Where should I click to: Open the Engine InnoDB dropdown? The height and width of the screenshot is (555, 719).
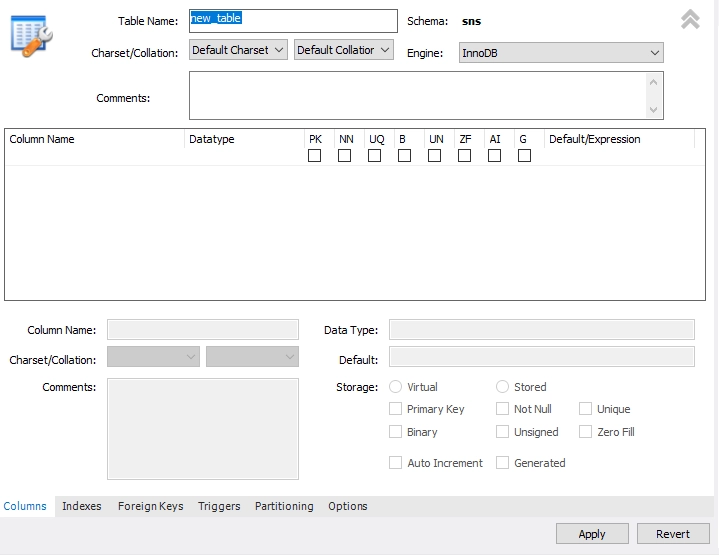pos(561,53)
